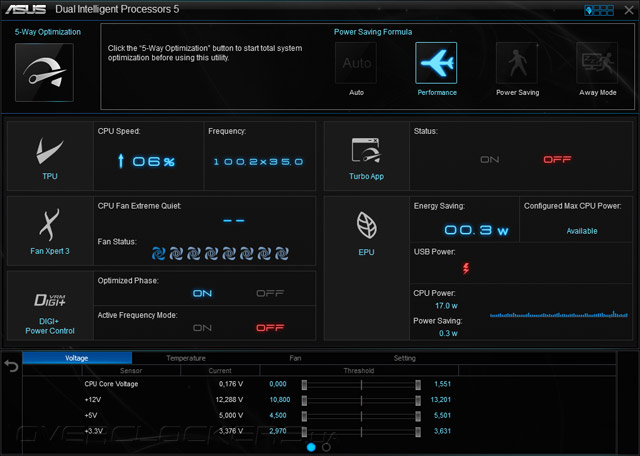Click the TPU label
Screen dimensions: 640x456
point(50,176)
